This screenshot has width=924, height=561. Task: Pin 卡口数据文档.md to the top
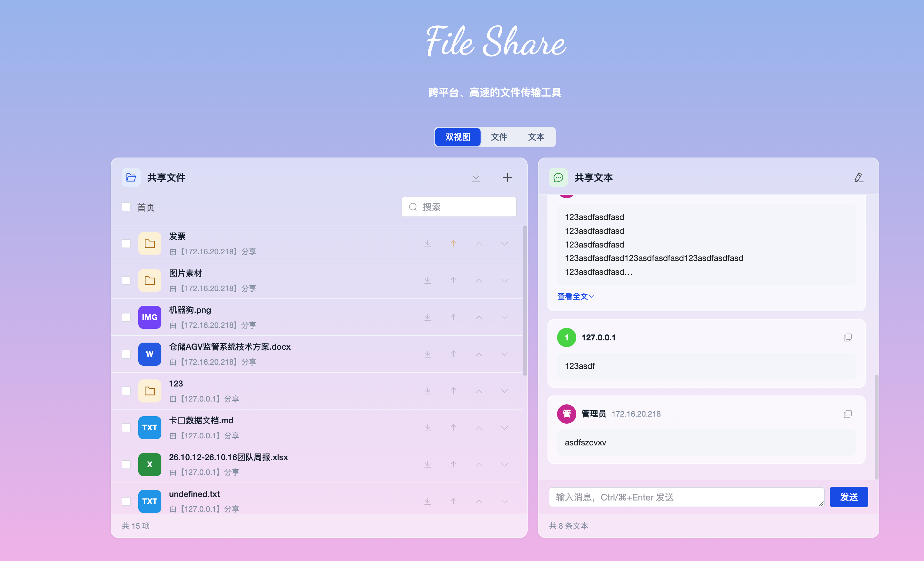tap(453, 427)
